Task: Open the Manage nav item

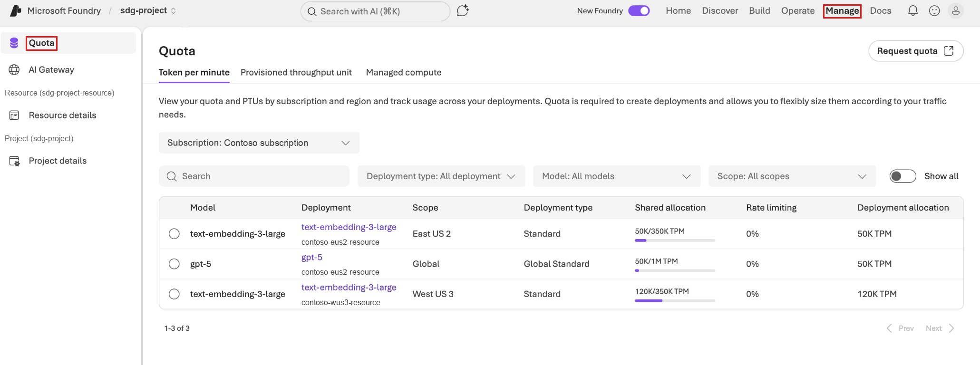Action: tap(842, 10)
